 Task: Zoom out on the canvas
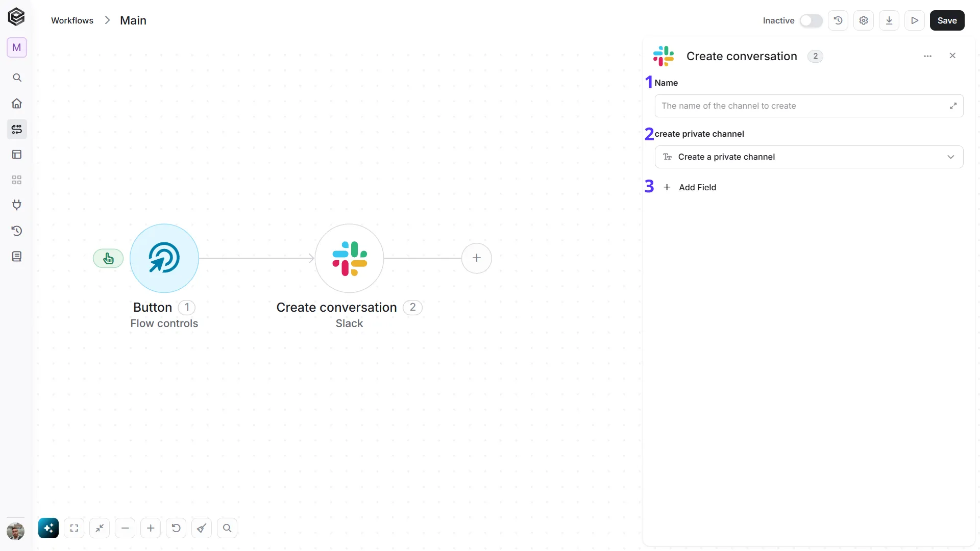tap(125, 528)
